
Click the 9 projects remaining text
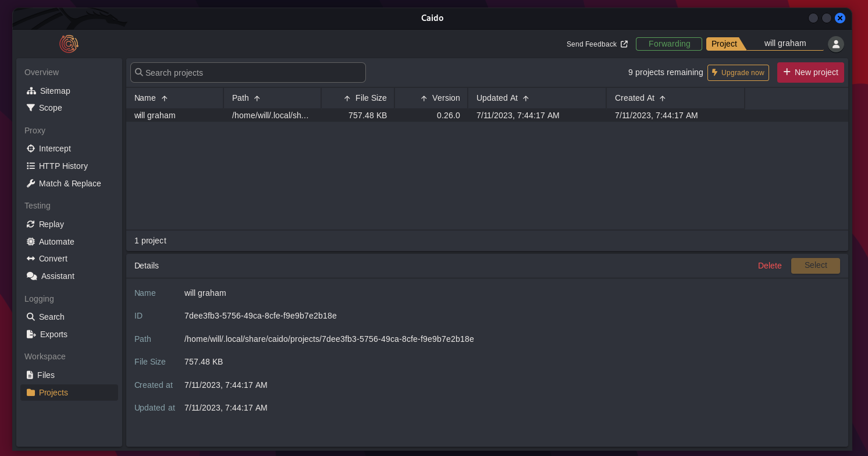(x=666, y=72)
